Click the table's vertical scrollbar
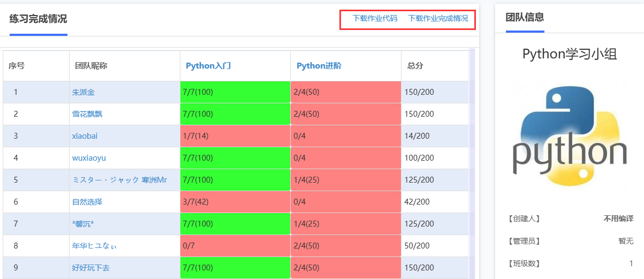 (472, 163)
